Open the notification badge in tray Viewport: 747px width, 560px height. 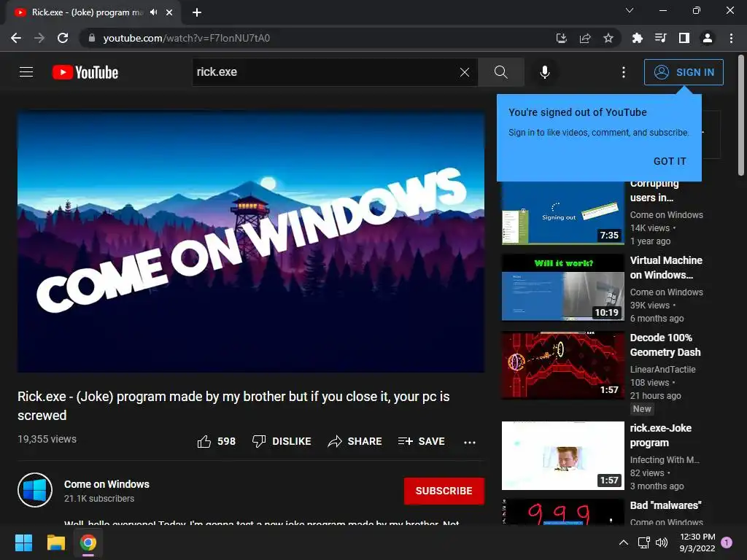[727, 542]
